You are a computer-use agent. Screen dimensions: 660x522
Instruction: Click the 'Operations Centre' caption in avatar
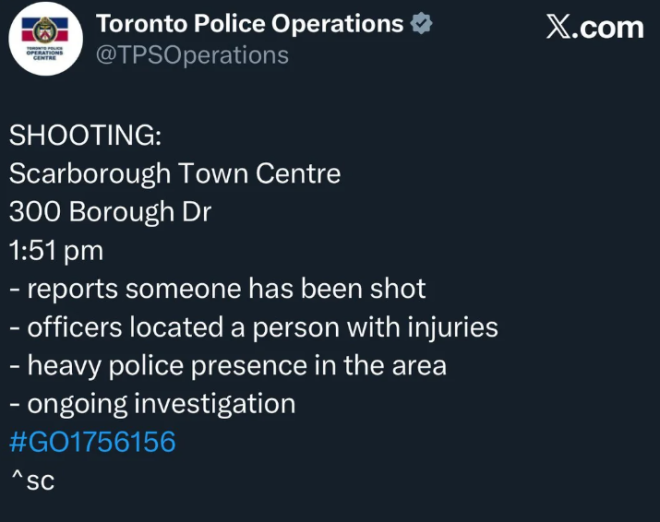click(x=42, y=54)
